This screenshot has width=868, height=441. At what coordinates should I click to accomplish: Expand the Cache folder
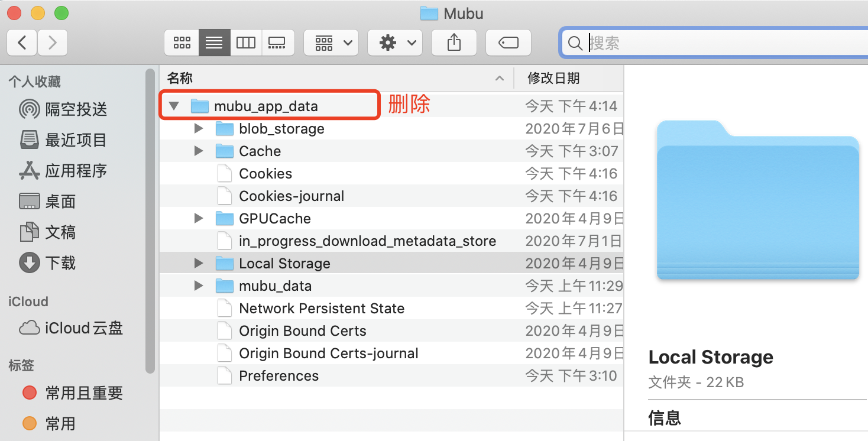[x=199, y=151]
